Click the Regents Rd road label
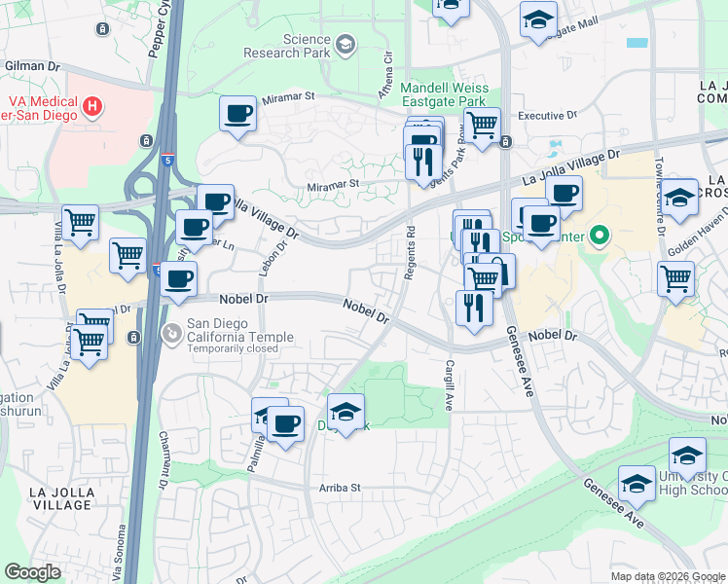 (410, 253)
